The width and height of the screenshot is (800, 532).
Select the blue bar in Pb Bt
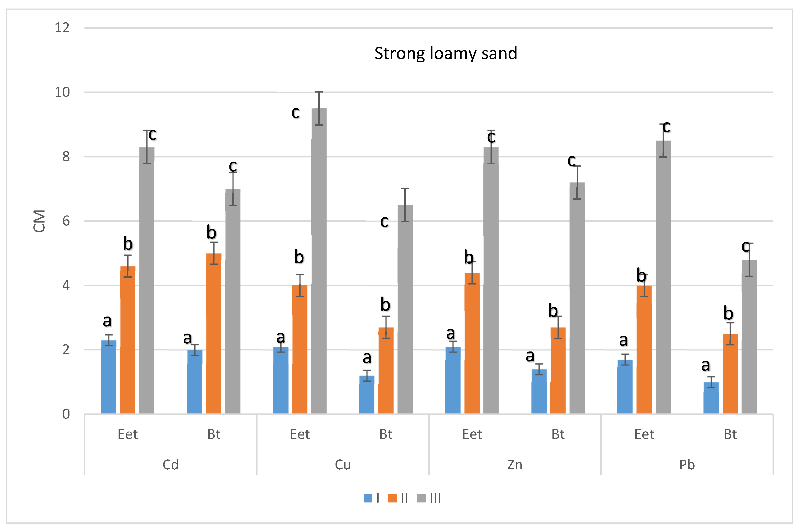[x=711, y=398]
